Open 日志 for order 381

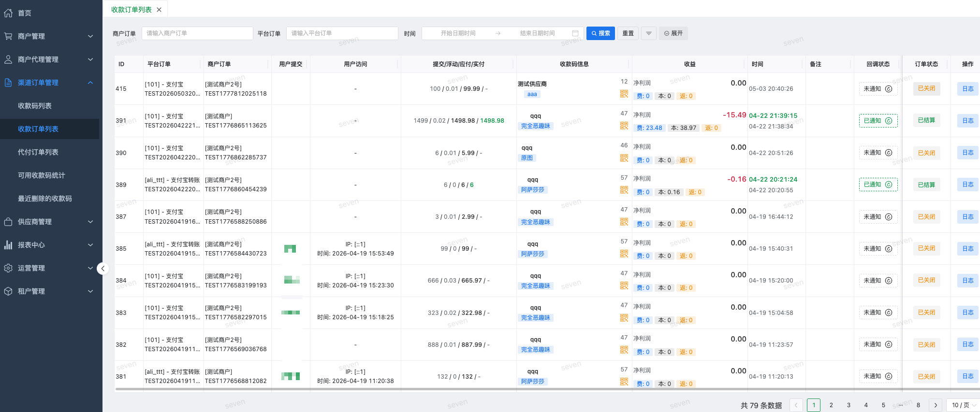point(968,376)
